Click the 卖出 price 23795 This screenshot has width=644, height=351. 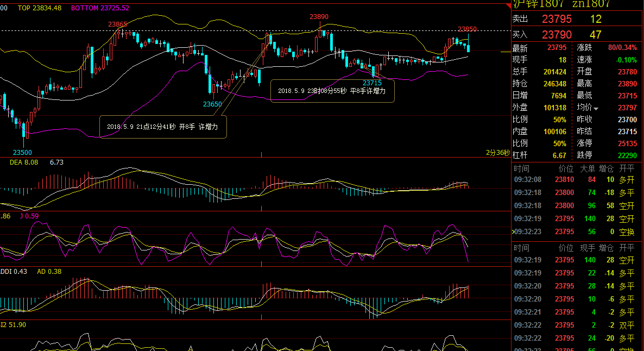click(x=557, y=19)
